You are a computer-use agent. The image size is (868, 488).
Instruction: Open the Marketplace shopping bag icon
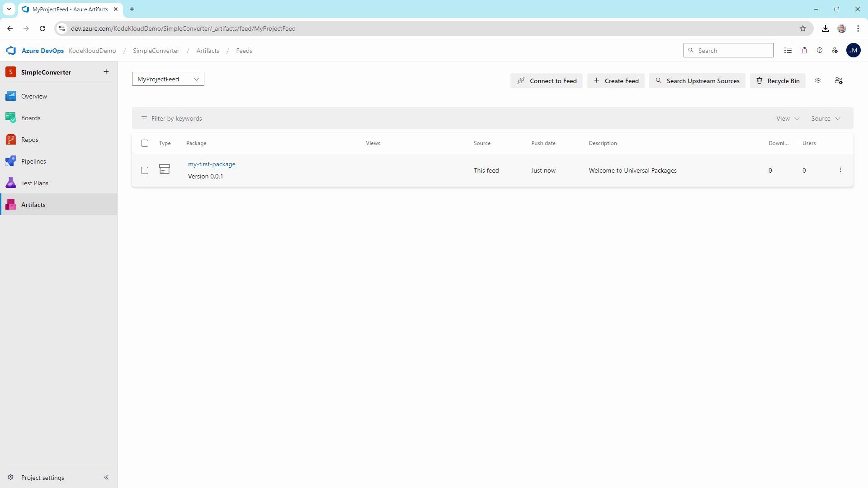click(x=804, y=51)
